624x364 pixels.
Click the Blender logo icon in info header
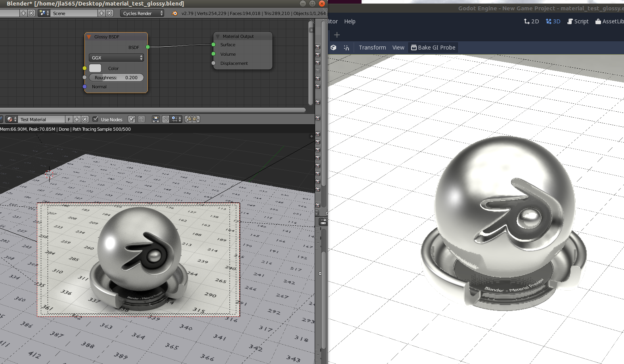coord(174,13)
